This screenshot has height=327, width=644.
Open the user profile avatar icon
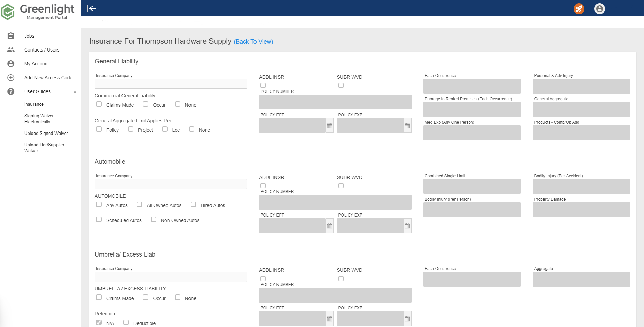(x=600, y=9)
